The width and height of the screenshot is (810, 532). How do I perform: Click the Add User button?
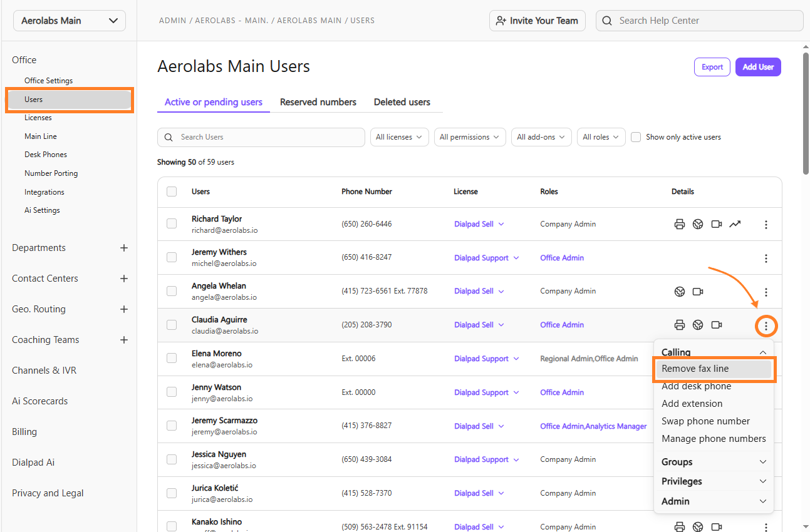click(x=758, y=67)
